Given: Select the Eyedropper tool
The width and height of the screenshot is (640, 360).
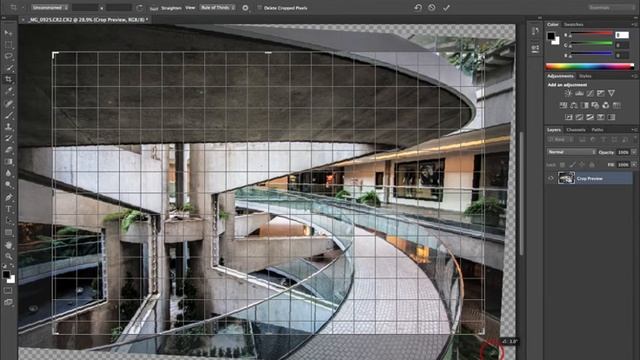Looking at the screenshot, I should 8,91.
